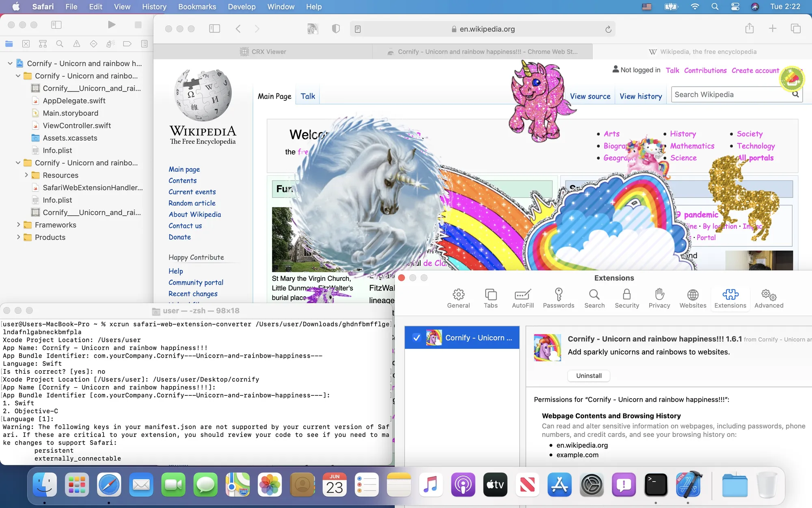Collapse first Cornify group folder
The image size is (812, 508).
pyautogui.click(x=18, y=76)
